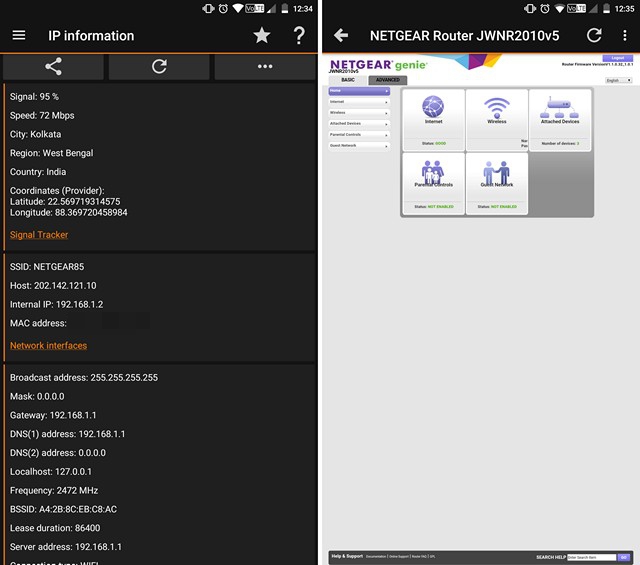Open the Signal Tracker link
Screen dimensions: 640x565
[39, 235]
